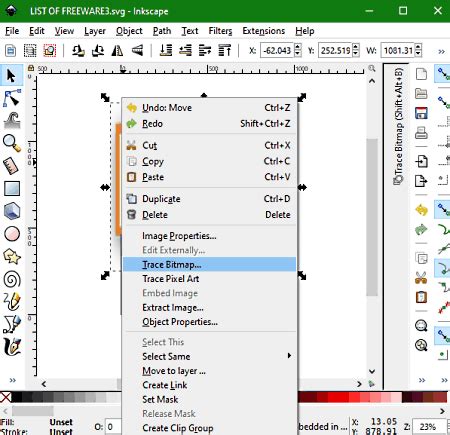Adjust Y coordinate stepper arrows

pyautogui.click(x=356, y=51)
